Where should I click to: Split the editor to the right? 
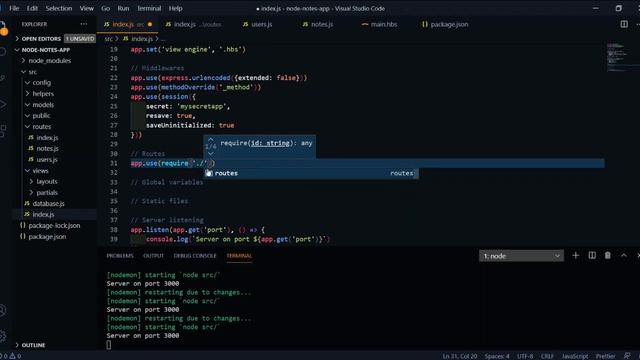click(x=624, y=24)
